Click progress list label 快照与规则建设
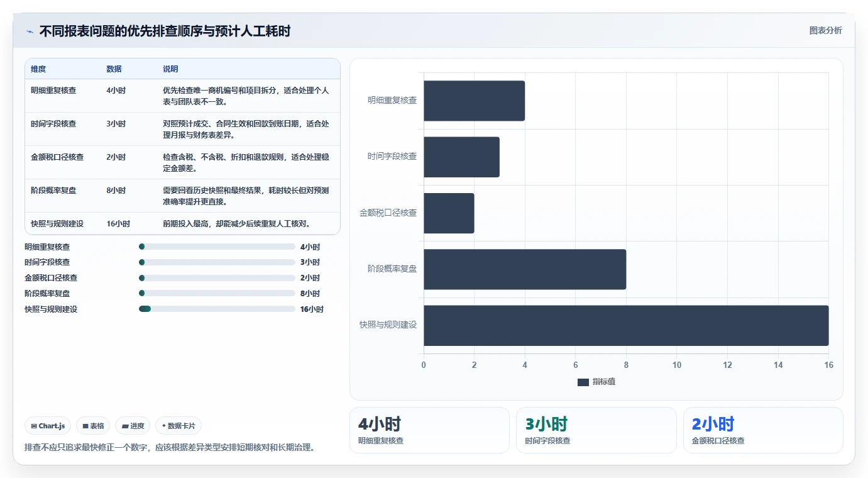 [x=51, y=309]
